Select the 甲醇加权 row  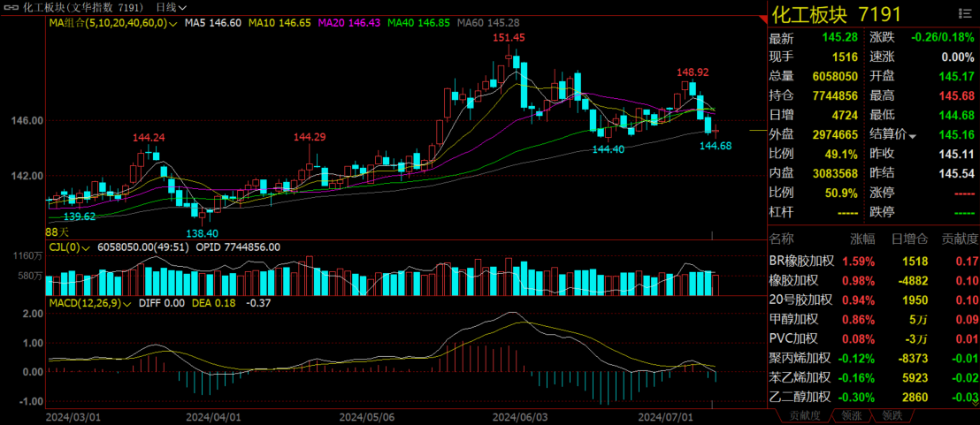(874, 320)
